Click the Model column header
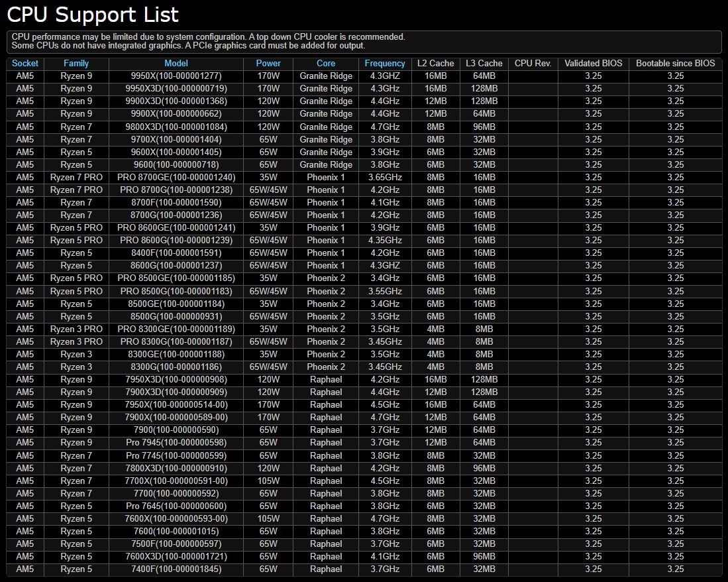This screenshot has width=728, height=582. click(x=176, y=64)
